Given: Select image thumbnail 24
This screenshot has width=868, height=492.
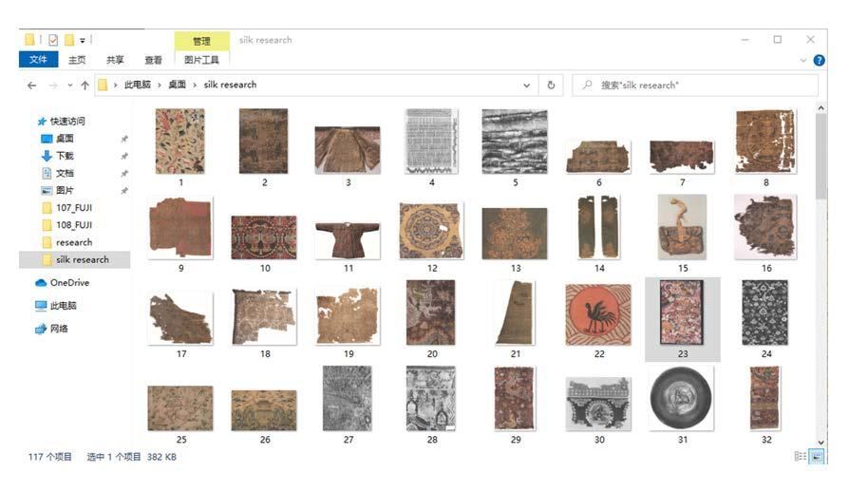Looking at the screenshot, I should [765, 312].
